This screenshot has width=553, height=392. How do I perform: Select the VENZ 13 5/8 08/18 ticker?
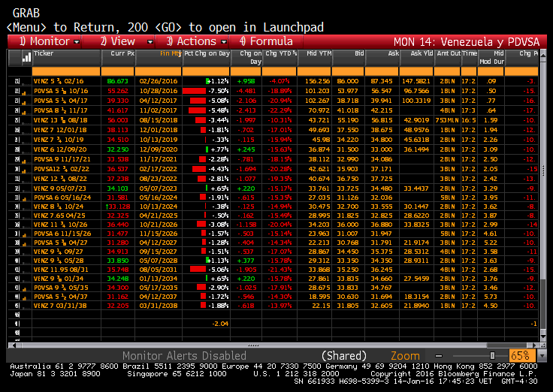pos(60,121)
